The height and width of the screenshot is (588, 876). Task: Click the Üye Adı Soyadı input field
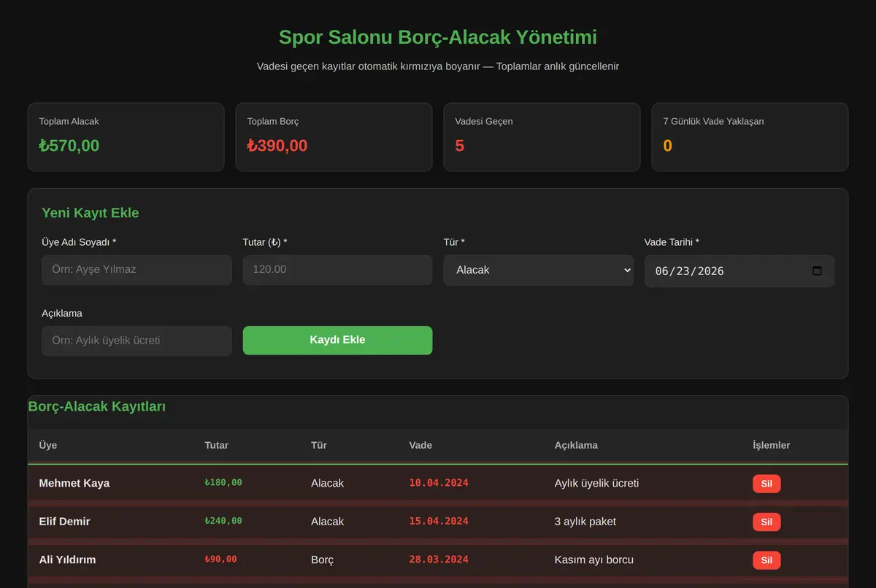coord(137,269)
